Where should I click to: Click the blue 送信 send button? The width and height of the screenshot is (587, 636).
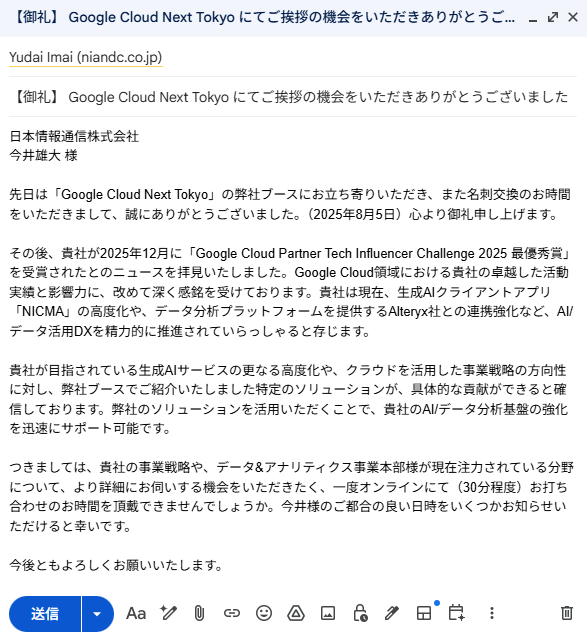(x=45, y=614)
